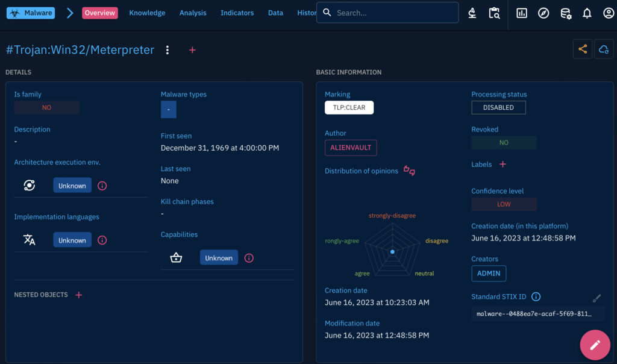
Task: Click the opinions thumbs icon beside Distribution
Action: pos(409,171)
